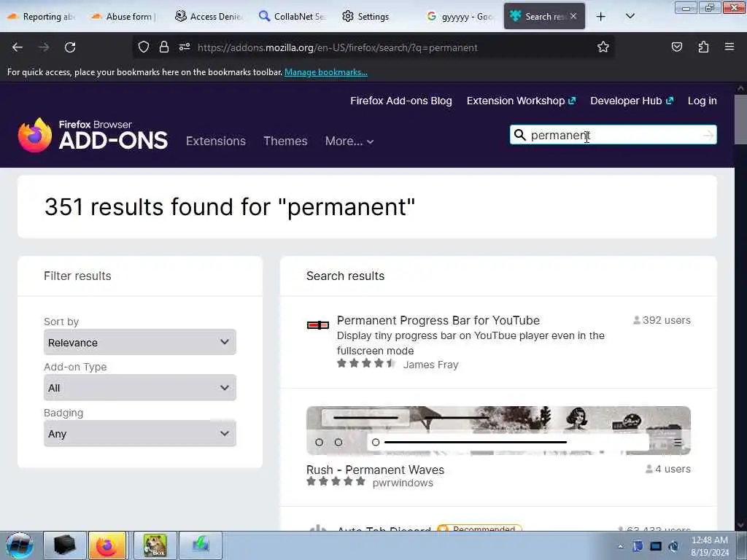This screenshot has height=560, width=747.
Task: Open Extension Workshop link
Action: click(x=521, y=101)
